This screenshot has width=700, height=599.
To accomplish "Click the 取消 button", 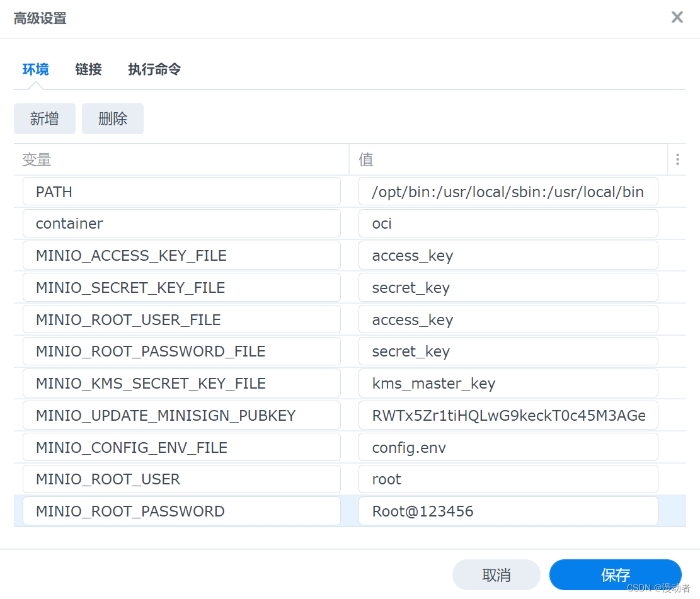I will pos(496,574).
